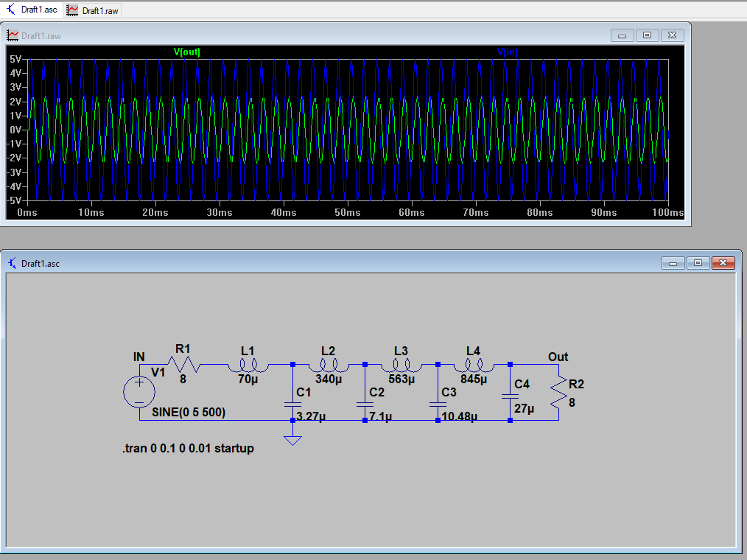Close the Draft1.raw waveform window
The height and width of the screenshot is (560, 747).
672,35
